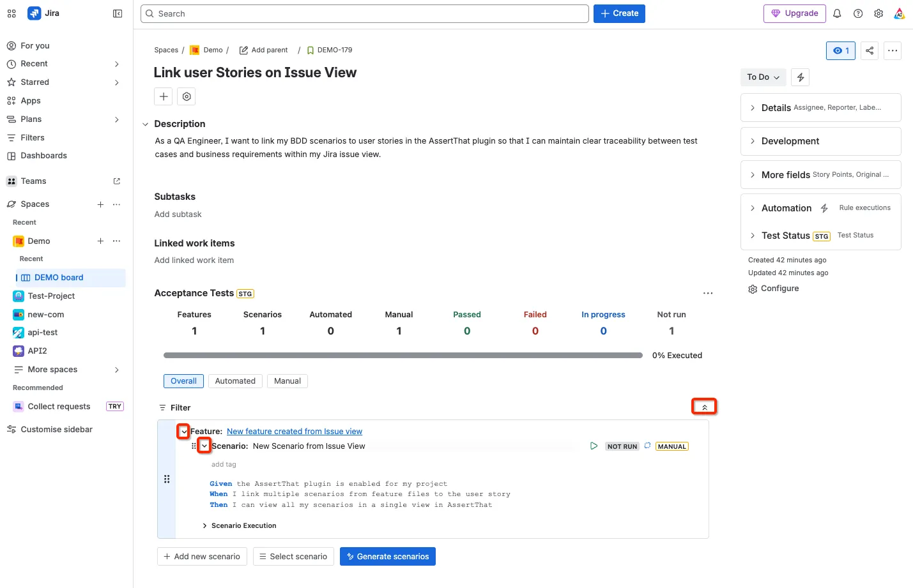Image resolution: width=913 pixels, height=588 pixels.
Task: Open the 'New feature created from Issue view' link
Action: coord(295,432)
